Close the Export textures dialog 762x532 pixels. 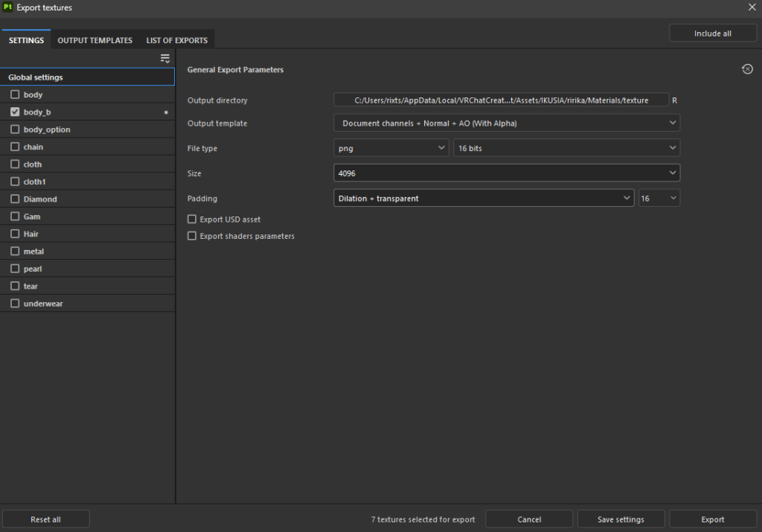coord(752,7)
